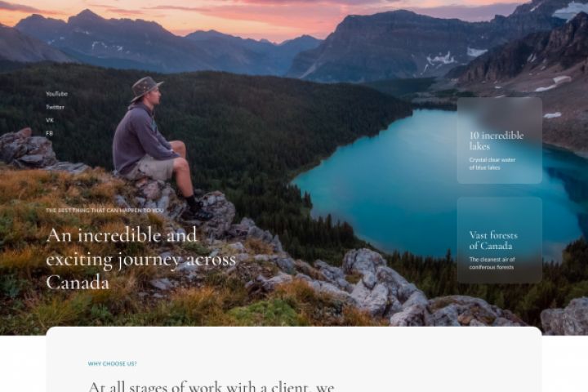Viewport: 588px width, 392px height.
Task: Select the 'Vast forests of Canada' card title
Action: (x=493, y=240)
